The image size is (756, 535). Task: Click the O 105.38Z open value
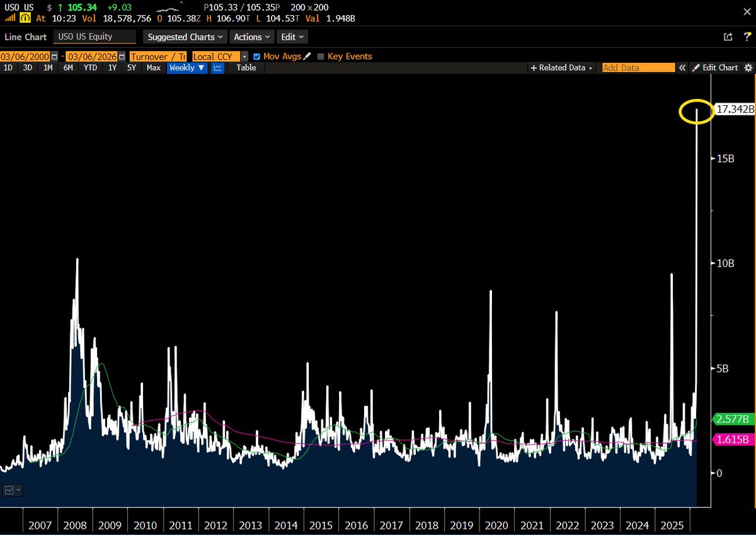183,19
